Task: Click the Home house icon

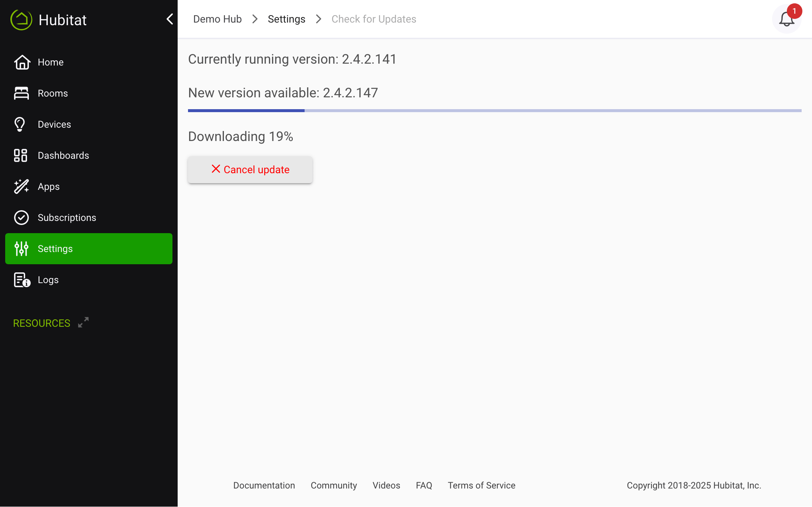Action: click(x=22, y=62)
